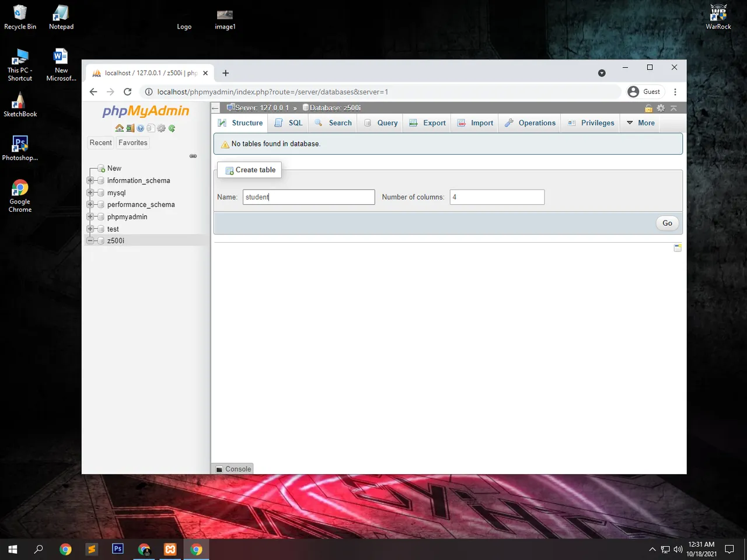
Task: Click the site information icon in address bar
Action: pos(149,92)
